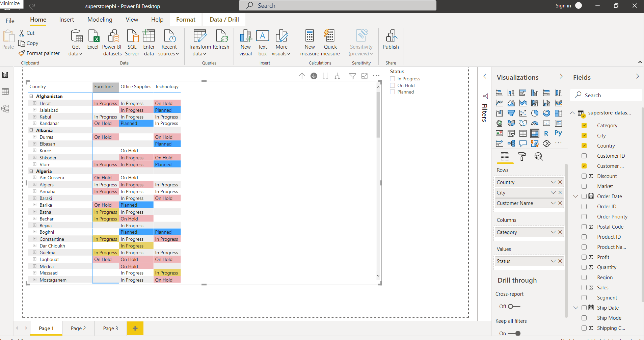
Task: Click Format painter button
Action: coord(39,53)
